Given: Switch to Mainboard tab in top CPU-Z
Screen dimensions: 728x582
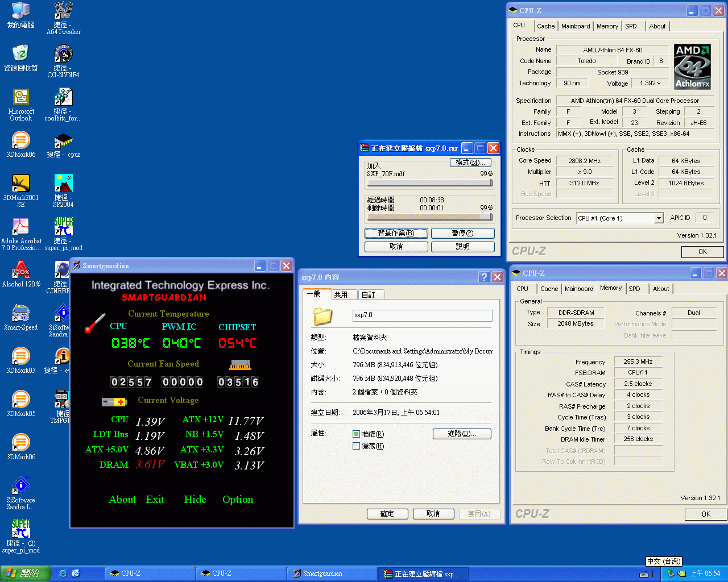Looking at the screenshot, I should [576, 26].
